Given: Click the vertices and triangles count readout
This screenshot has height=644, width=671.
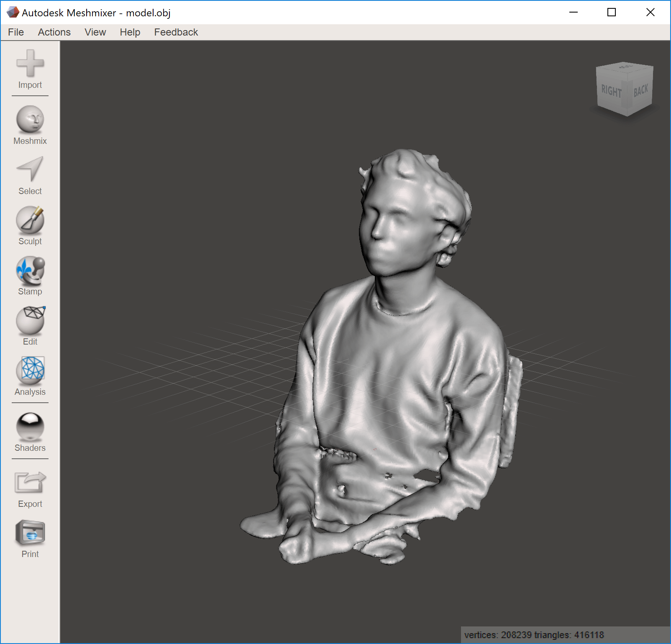Looking at the screenshot, I should [534, 635].
